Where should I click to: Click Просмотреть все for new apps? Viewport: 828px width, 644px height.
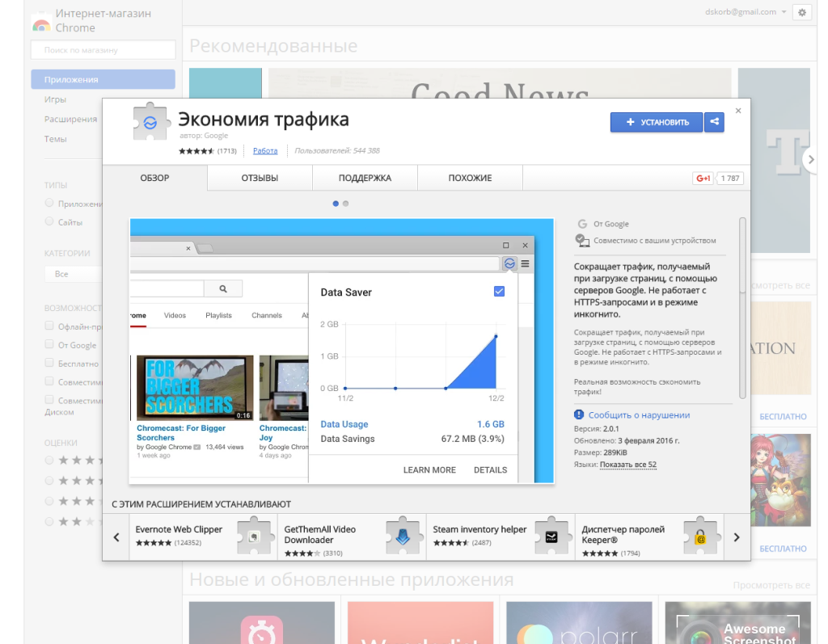771,585
